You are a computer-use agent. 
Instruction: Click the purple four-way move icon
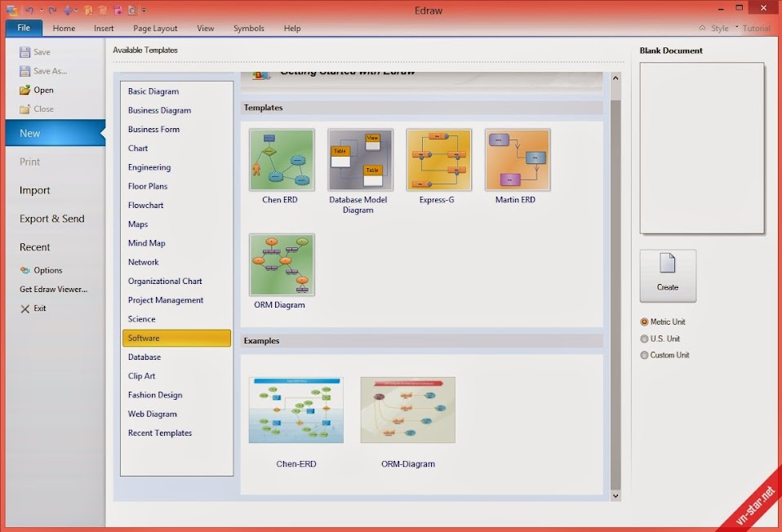[x=68, y=10]
